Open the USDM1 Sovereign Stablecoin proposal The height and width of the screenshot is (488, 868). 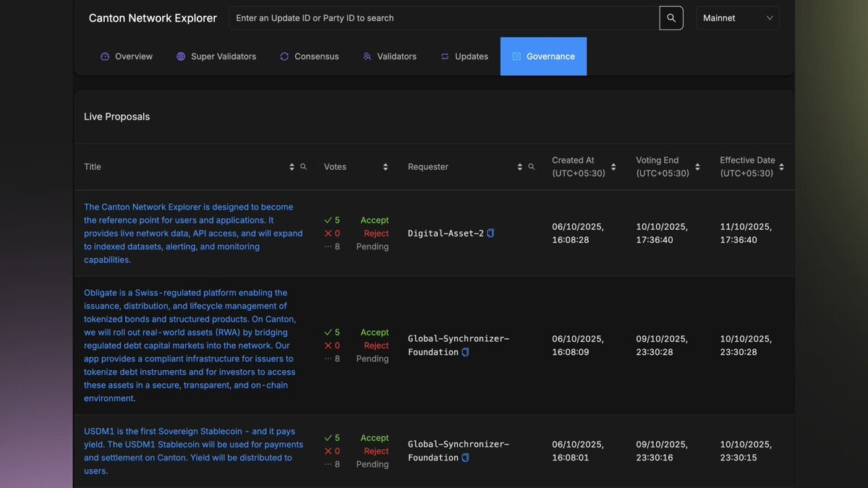(193, 451)
